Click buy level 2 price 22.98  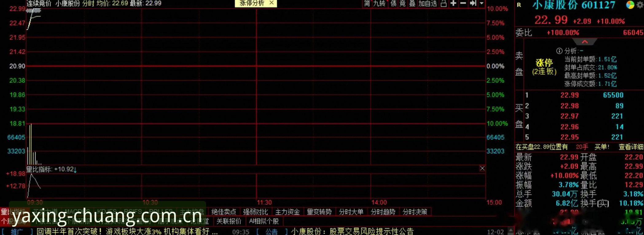(x=569, y=106)
